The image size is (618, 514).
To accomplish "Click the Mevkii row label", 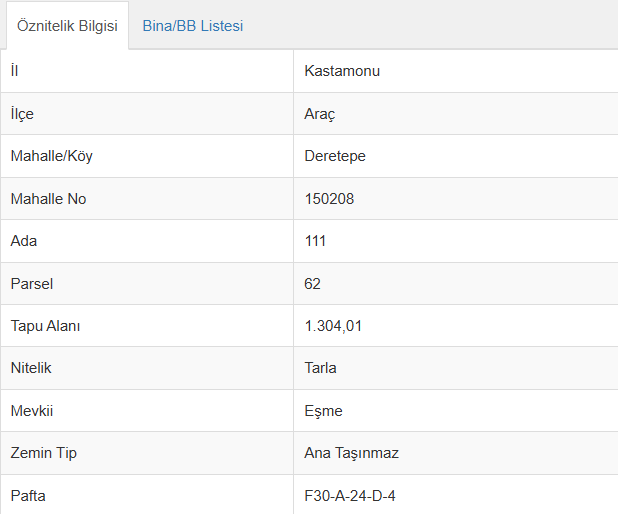I will [x=32, y=411].
